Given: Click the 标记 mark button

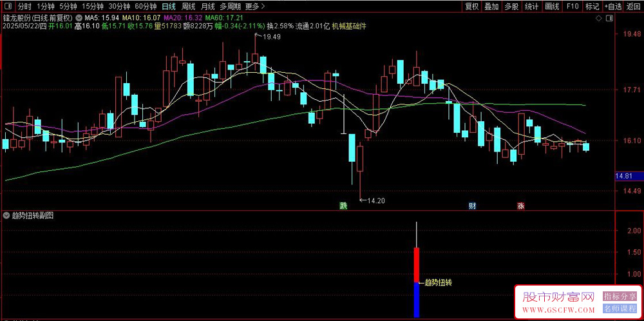Looking at the screenshot, I should 592,6.
